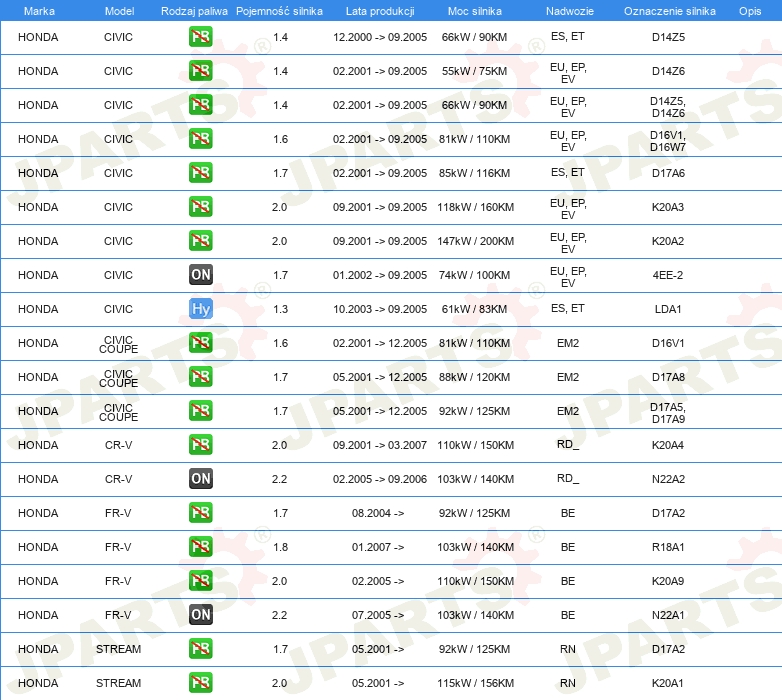Click petrol fuel icon for Civic 55kW/75KM
Screen dimensions: 782x700
(200, 71)
